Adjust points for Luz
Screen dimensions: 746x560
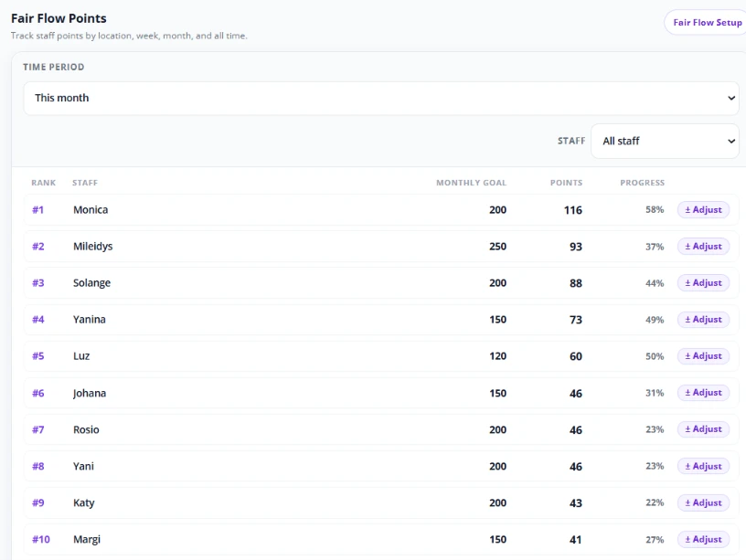pyautogui.click(x=703, y=356)
